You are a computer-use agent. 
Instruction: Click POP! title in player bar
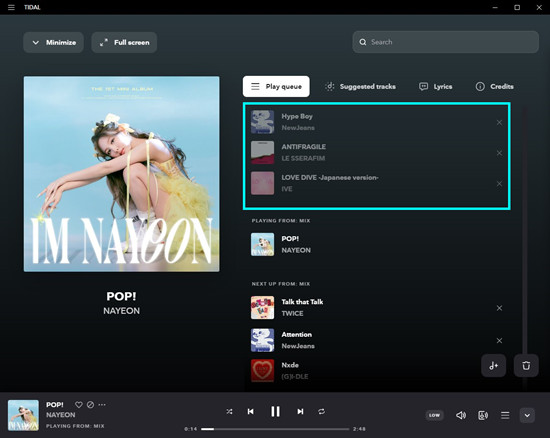[55, 405]
